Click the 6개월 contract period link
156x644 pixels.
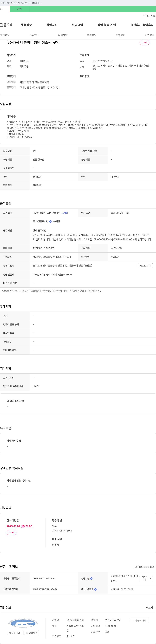pyautogui.click(x=65, y=213)
